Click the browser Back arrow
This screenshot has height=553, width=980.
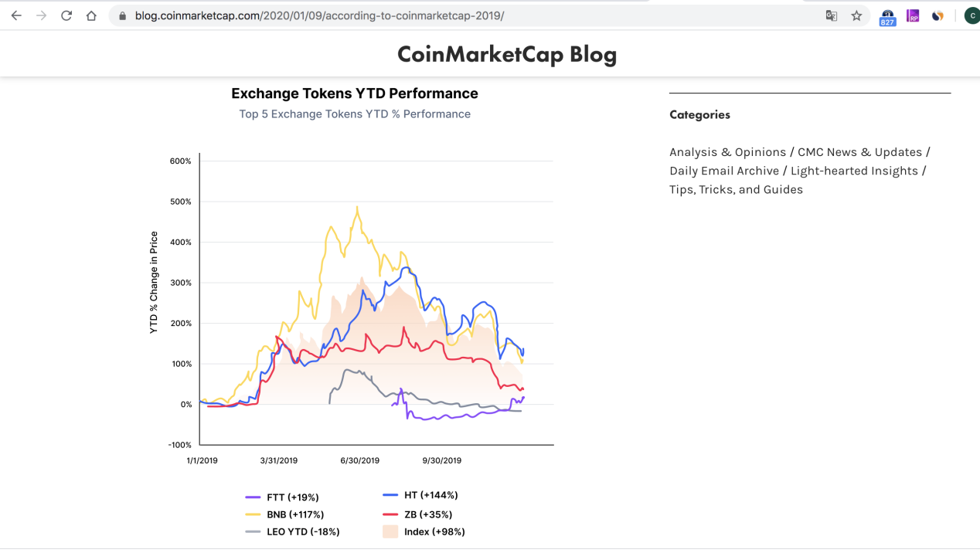16,15
